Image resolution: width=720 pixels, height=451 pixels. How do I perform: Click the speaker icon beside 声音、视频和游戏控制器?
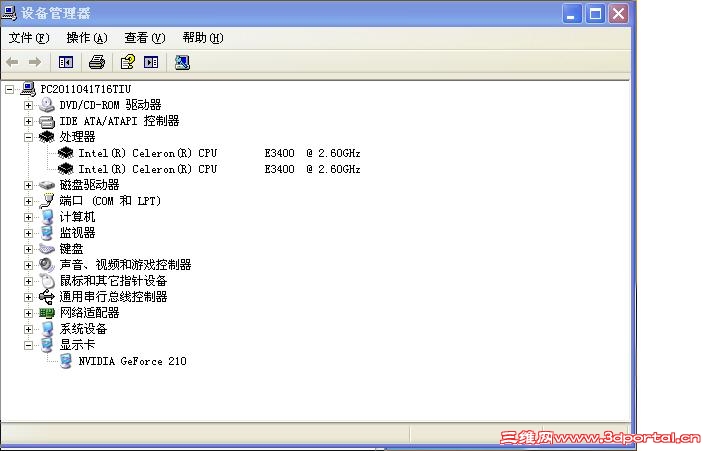point(46,265)
